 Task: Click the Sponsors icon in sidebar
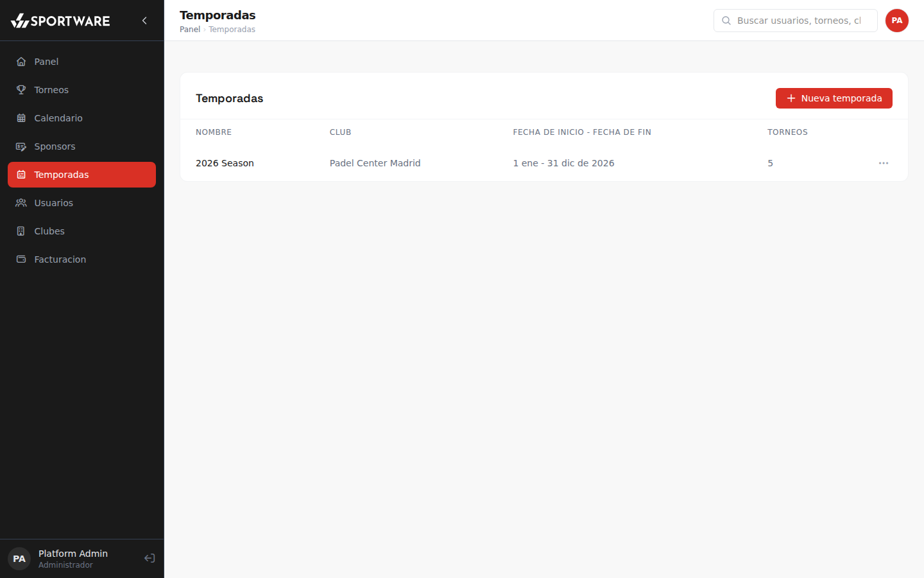coord(21,146)
